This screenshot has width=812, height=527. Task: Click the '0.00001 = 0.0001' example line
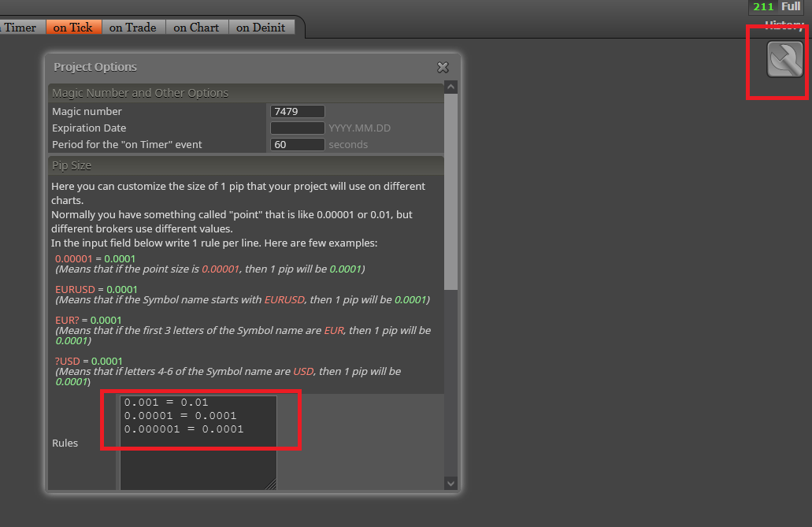point(95,258)
